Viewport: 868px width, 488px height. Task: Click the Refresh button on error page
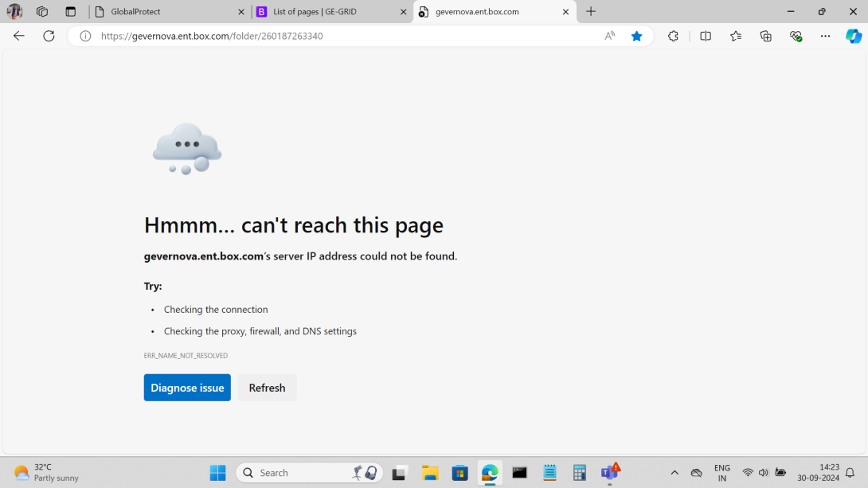point(267,388)
